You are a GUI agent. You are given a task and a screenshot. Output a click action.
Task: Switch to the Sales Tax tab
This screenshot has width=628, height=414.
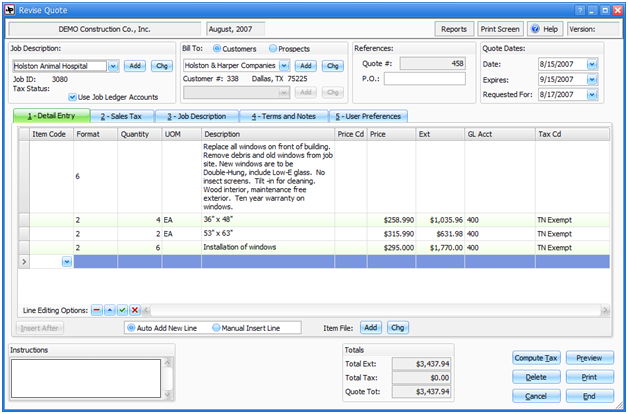121,116
